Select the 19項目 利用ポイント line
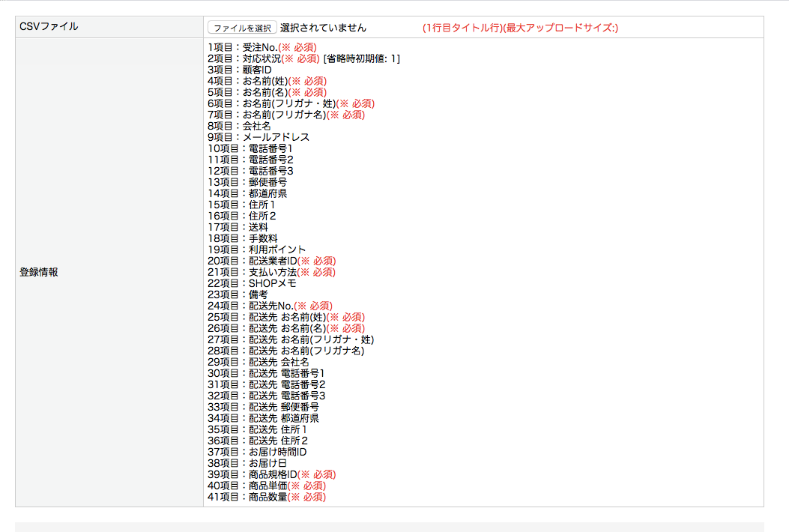This screenshot has width=789, height=532. point(257,250)
